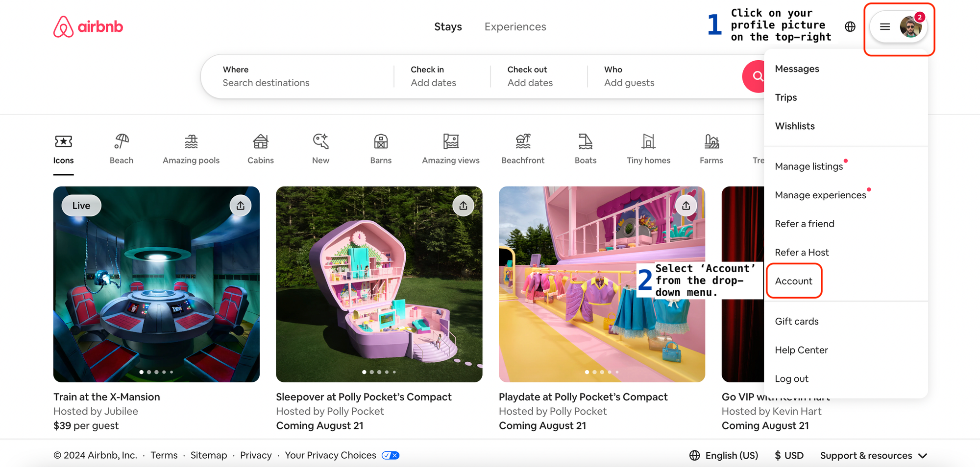The height and width of the screenshot is (467, 980).
Task: Open the globe language selector icon
Action: tap(850, 26)
